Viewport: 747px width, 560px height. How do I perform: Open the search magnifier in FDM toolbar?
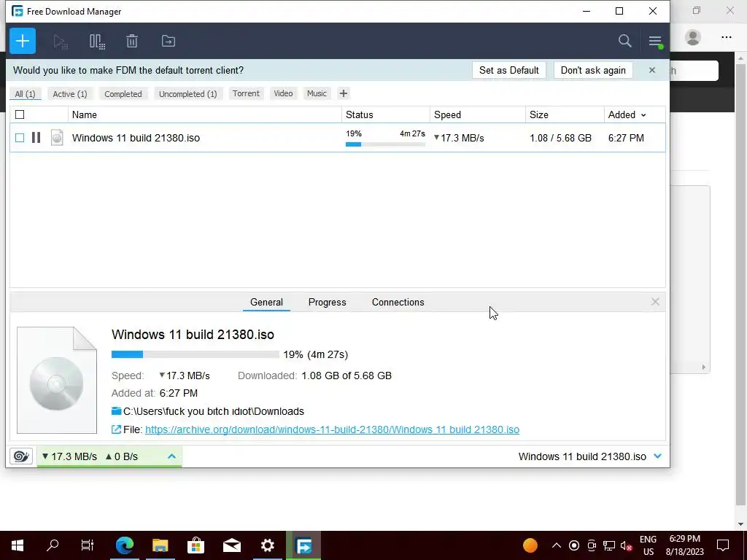click(x=624, y=41)
